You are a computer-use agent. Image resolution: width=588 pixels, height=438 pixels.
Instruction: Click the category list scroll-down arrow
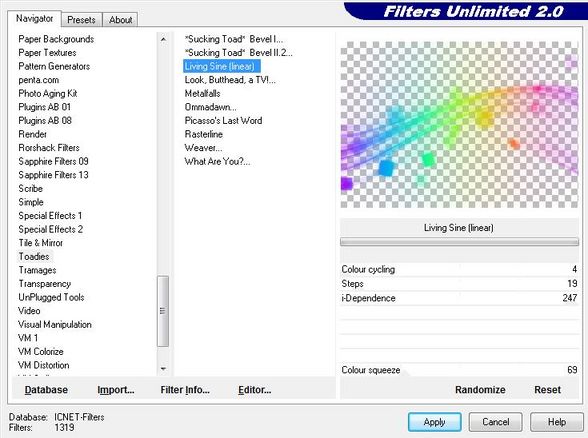pyautogui.click(x=163, y=369)
